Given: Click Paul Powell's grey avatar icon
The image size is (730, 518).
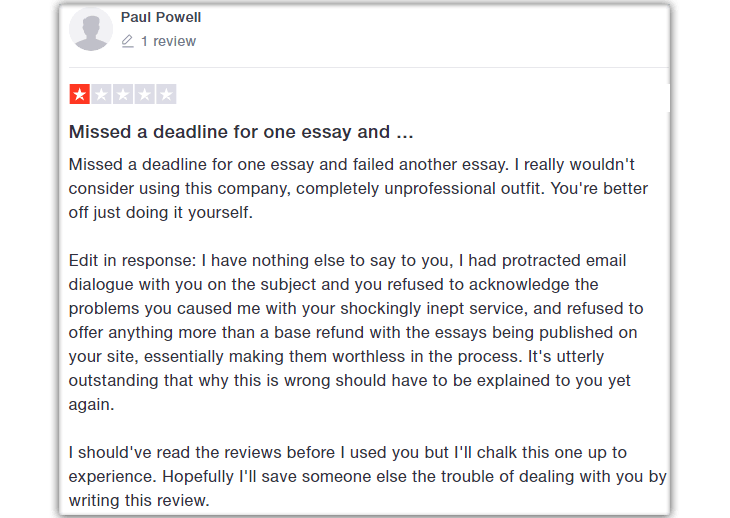Looking at the screenshot, I should (91, 29).
